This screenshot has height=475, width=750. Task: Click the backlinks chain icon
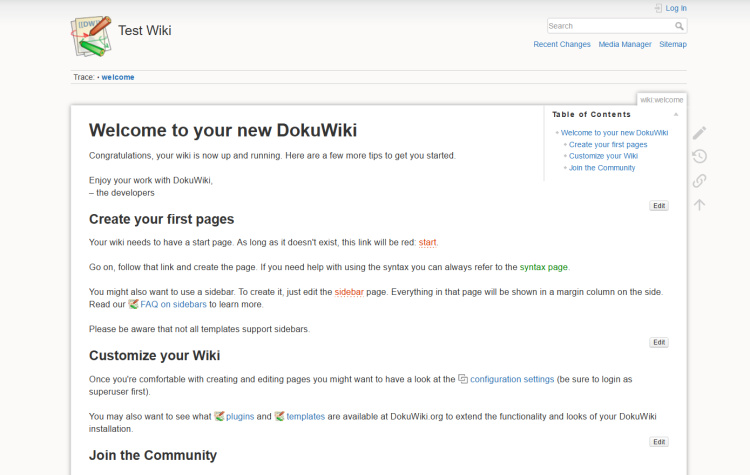click(x=700, y=181)
